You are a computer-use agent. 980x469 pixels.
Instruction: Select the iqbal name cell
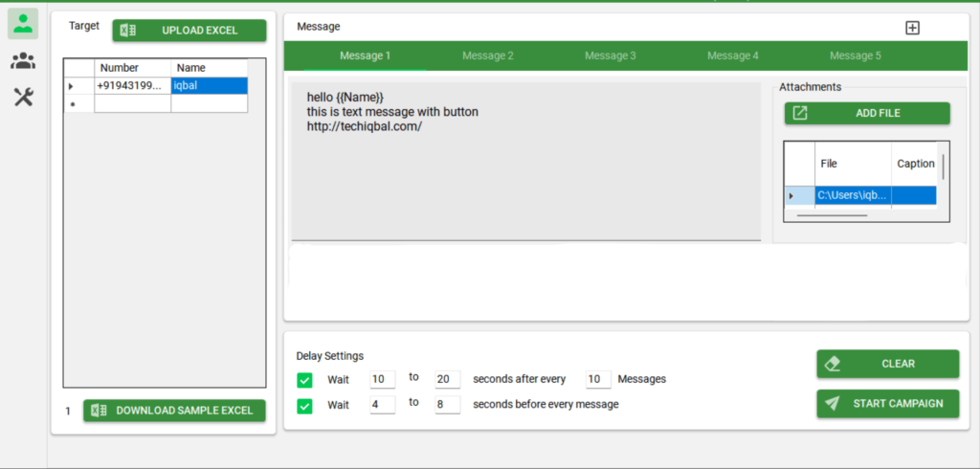tap(209, 86)
